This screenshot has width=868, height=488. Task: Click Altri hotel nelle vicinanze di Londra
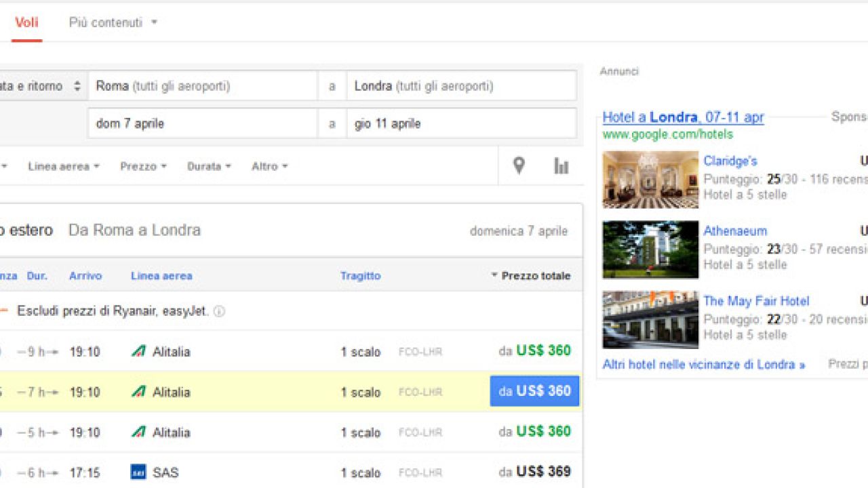coord(703,365)
